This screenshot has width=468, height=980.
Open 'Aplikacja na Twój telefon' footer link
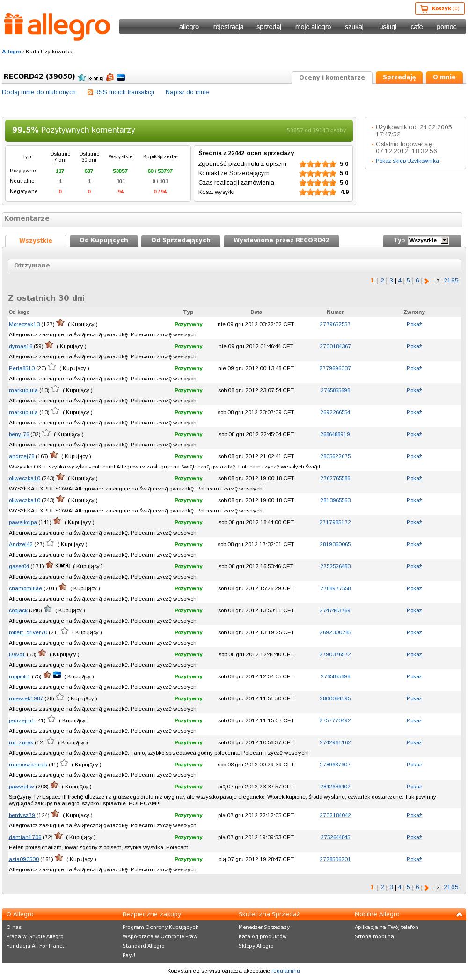tap(387, 927)
